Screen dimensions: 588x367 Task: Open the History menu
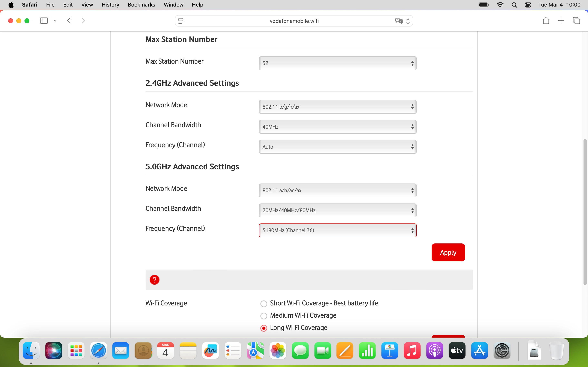point(110,5)
